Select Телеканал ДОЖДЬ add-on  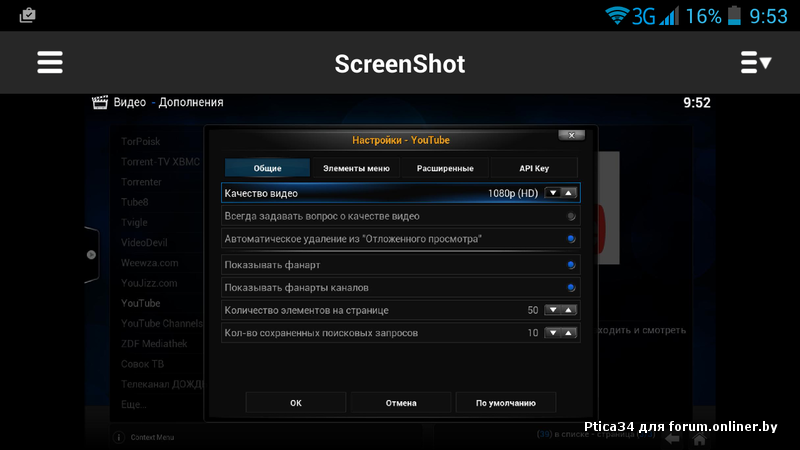click(162, 384)
